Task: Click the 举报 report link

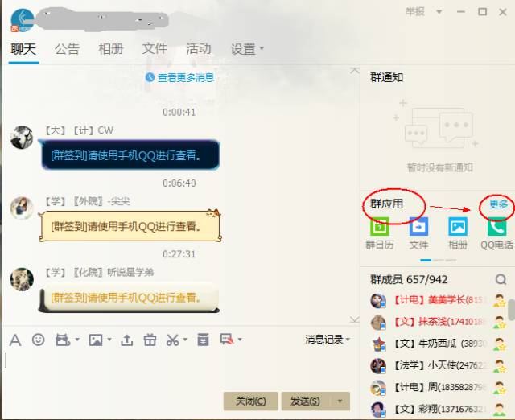Action: click(x=415, y=12)
